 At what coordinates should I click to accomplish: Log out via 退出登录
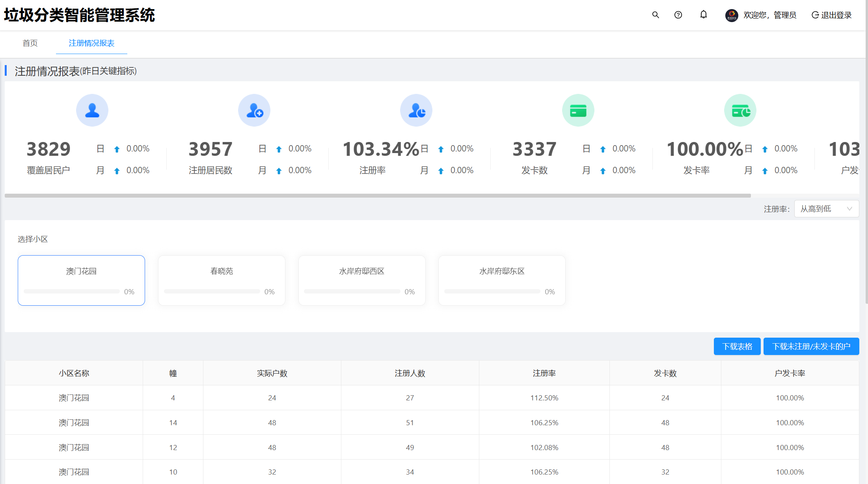click(x=832, y=15)
